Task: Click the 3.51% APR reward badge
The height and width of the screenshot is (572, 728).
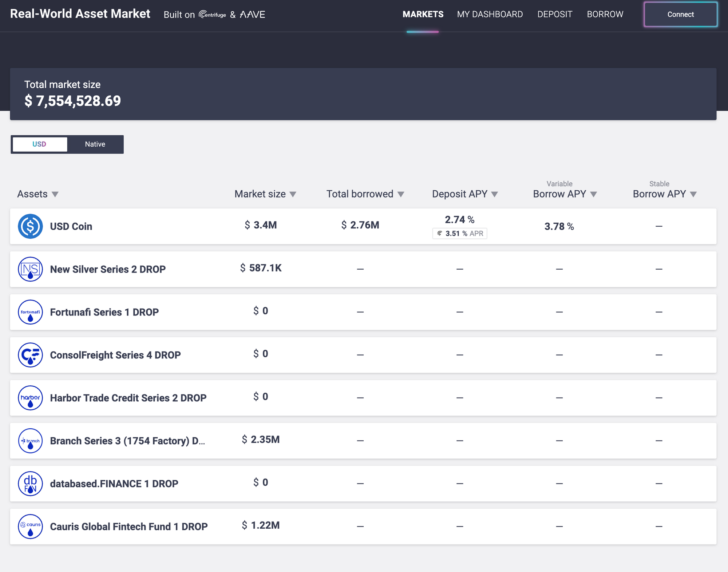Action: 460,234
